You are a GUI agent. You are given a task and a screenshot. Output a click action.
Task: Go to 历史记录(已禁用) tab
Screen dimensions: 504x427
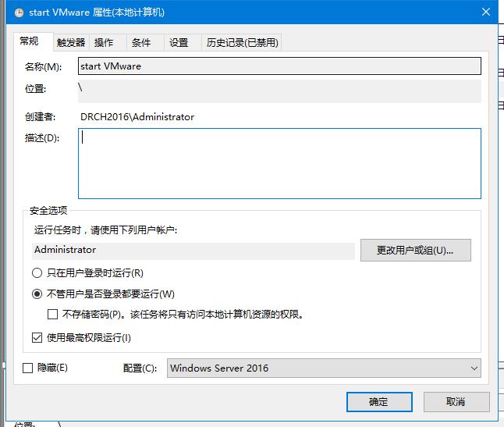243,42
